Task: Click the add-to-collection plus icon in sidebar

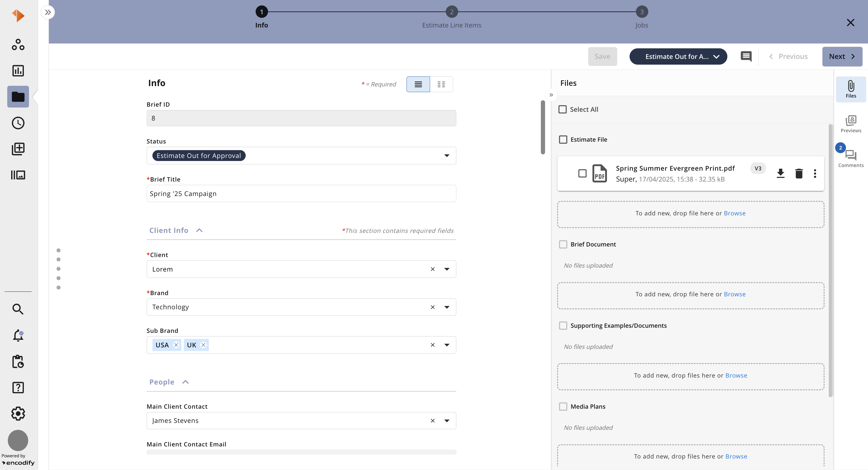Action: tap(18, 149)
